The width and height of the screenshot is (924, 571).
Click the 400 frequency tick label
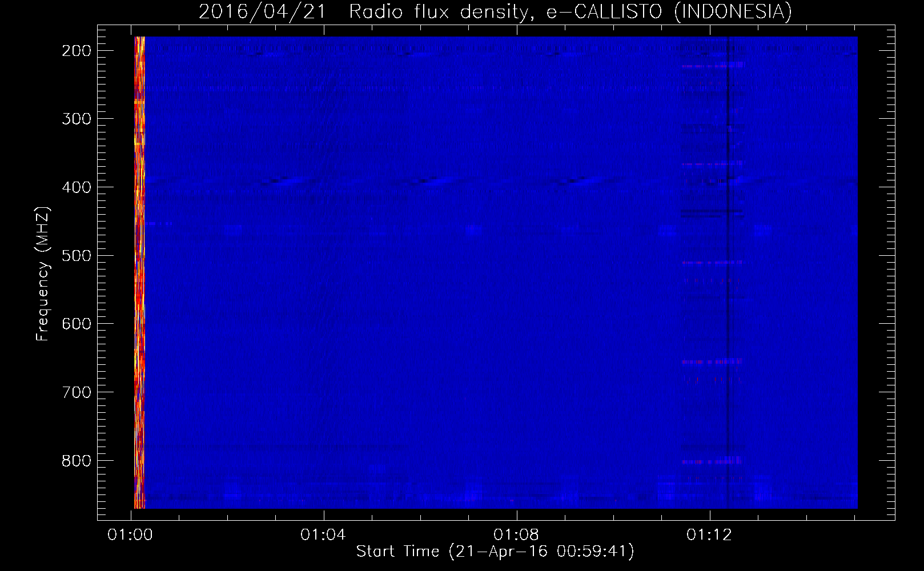76,187
